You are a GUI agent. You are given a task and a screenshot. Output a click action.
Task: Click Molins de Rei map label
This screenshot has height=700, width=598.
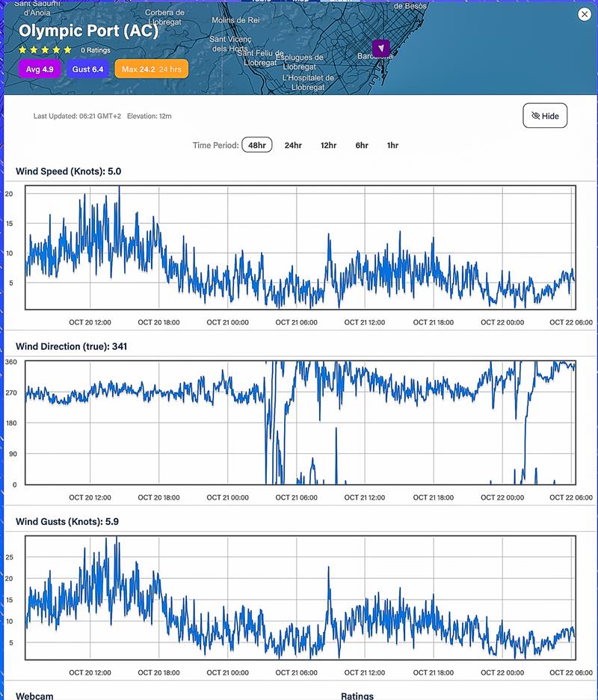coord(235,20)
